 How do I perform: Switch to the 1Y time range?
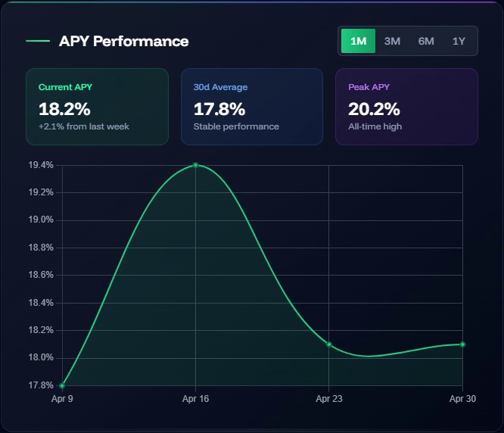(x=459, y=41)
